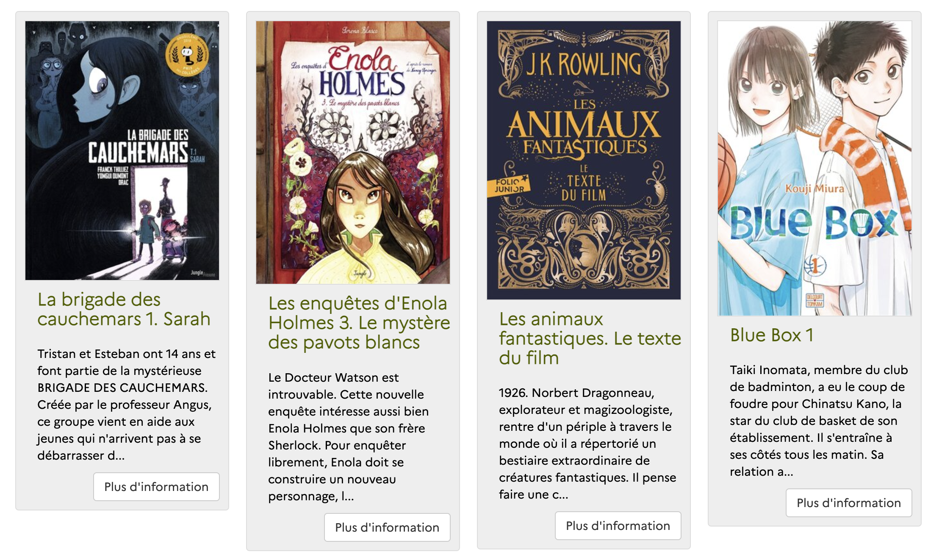Click the Taiki Inomata summary text

[818, 420]
